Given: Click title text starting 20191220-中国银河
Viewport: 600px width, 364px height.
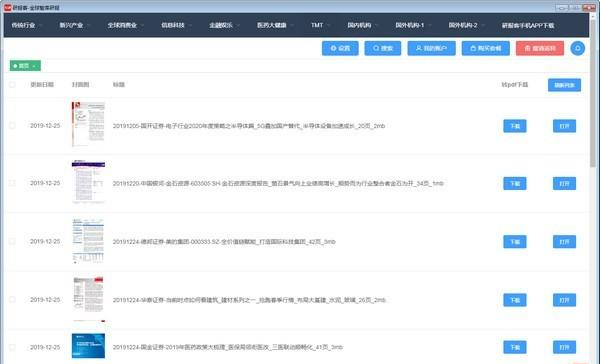Looking at the screenshot, I should point(278,184).
